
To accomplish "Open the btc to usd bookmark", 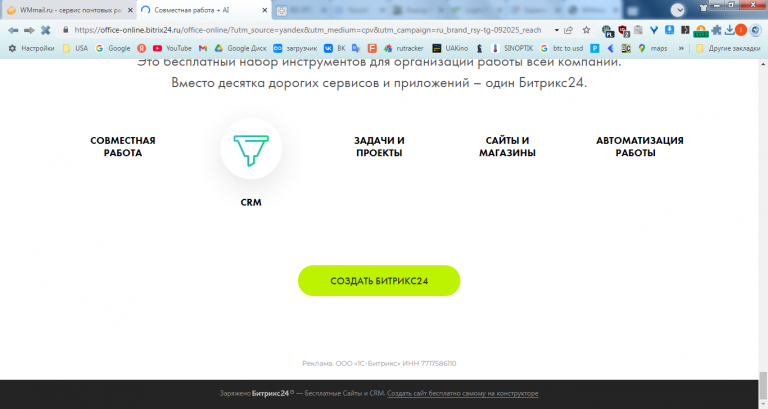I will (562, 48).
